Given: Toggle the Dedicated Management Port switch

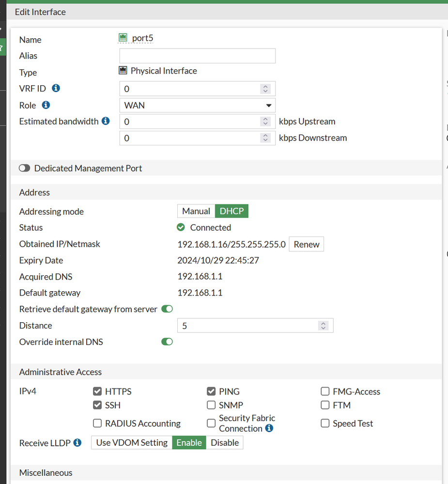Looking at the screenshot, I should coord(24,168).
